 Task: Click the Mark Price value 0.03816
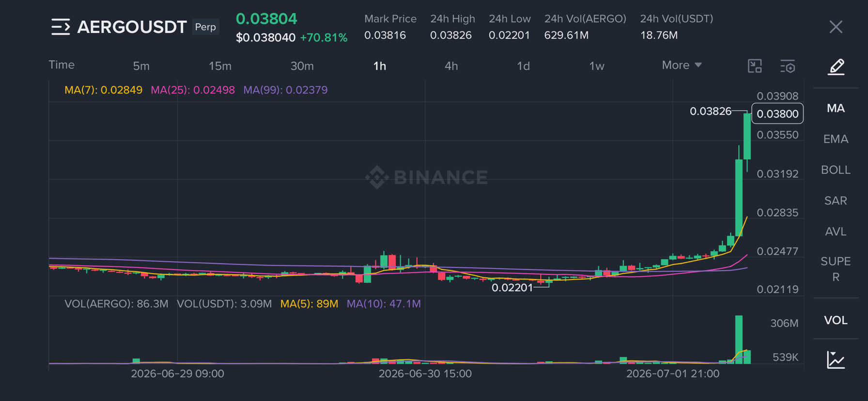point(385,35)
